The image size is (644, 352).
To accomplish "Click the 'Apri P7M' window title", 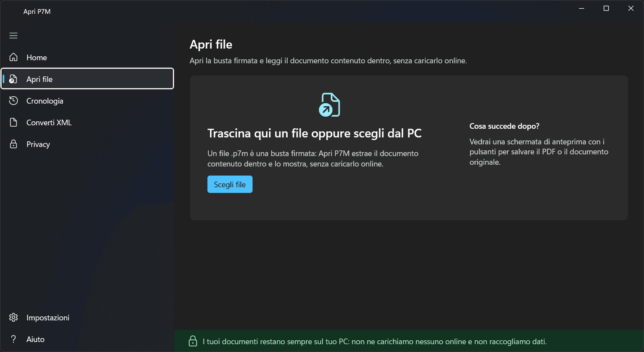I will click(37, 12).
